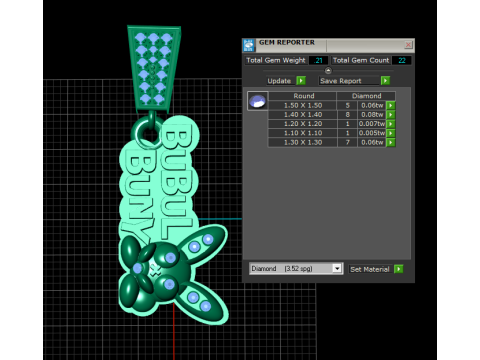This screenshot has width=480, height=360.
Task: Click the green arrow next to Save Report
Action: coord(385,81)
